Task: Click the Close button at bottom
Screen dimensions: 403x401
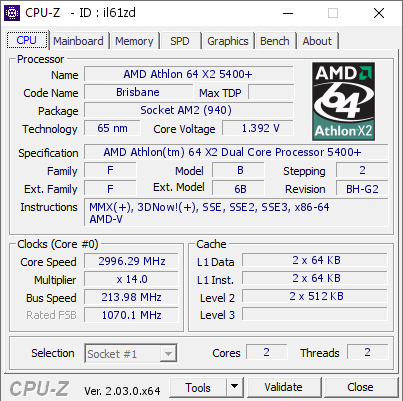Action: [360, 387]
